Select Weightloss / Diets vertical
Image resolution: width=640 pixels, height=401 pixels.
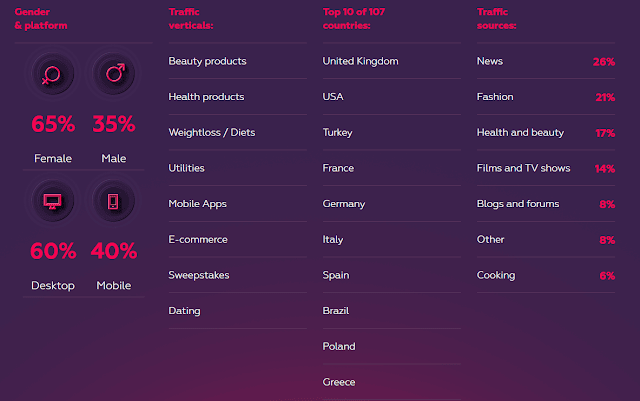click(212, 132)
